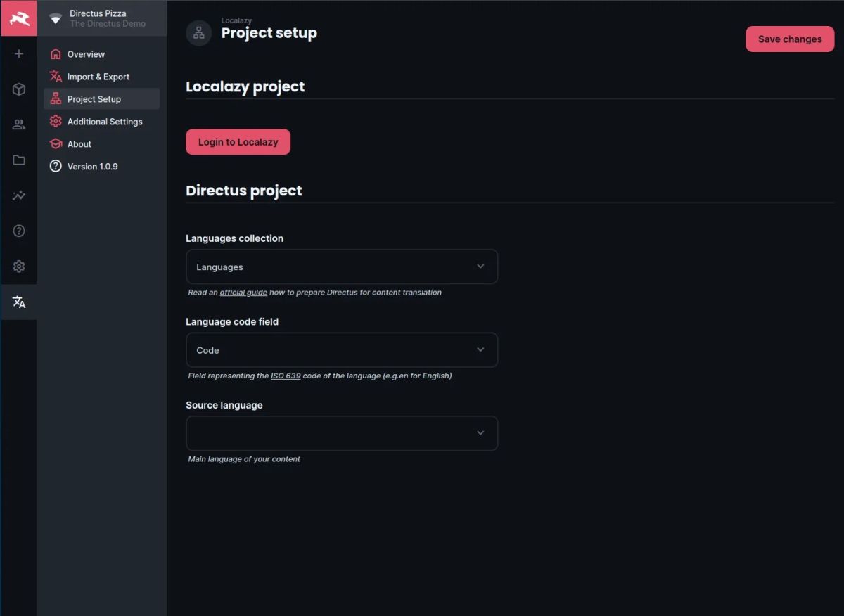Open the User Directory people icon
The image size is (844, 616).
coord(19,124)
